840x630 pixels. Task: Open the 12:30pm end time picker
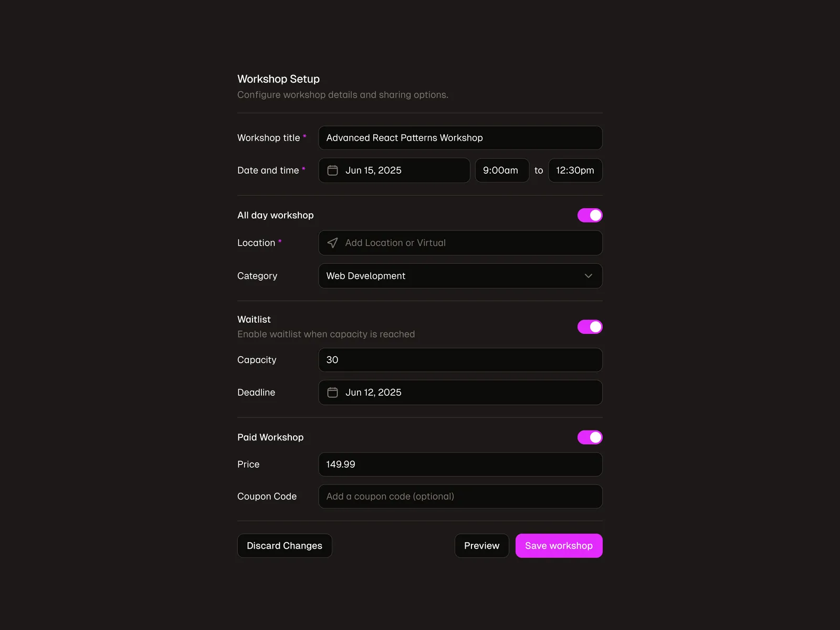pyautogui.click(x=575, y=171)
